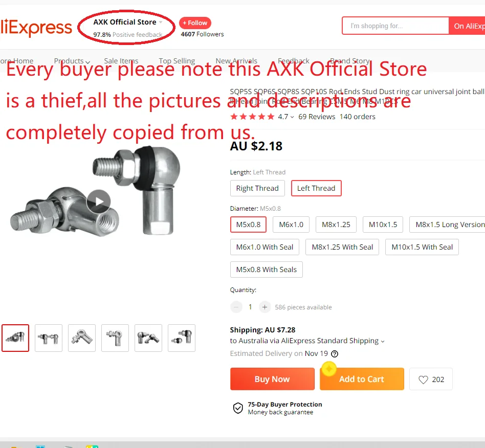Select the M6x1.0 diameter option
The width and height of the screenshot is (485, 448).
(x=291, y=225)
